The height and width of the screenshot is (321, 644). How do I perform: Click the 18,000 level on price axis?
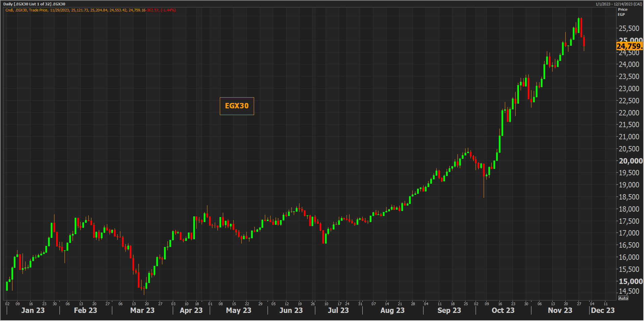(629, 209)
